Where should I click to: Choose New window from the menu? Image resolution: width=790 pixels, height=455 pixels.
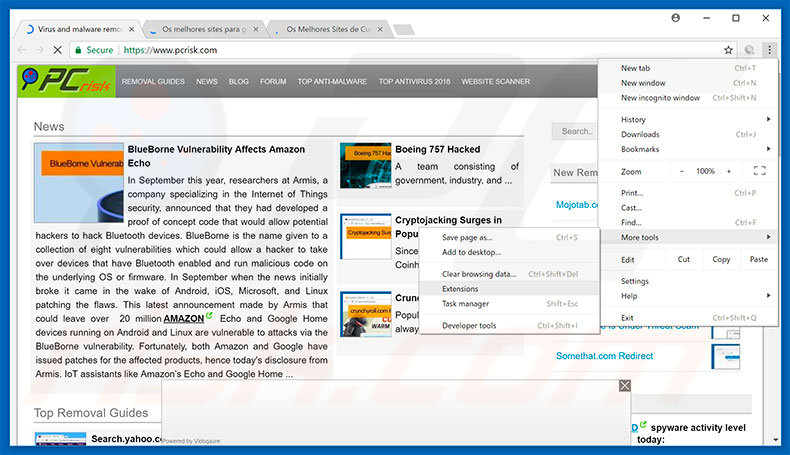point(688,83)
